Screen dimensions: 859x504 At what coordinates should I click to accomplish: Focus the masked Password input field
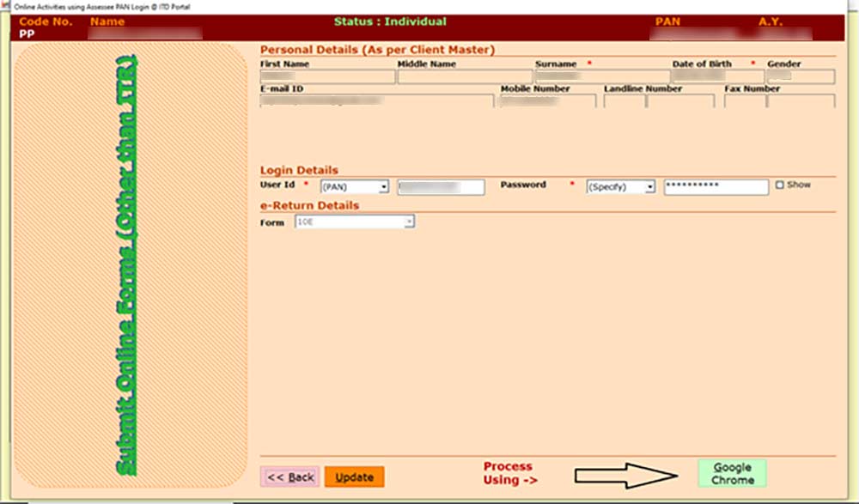click(716, 187)
